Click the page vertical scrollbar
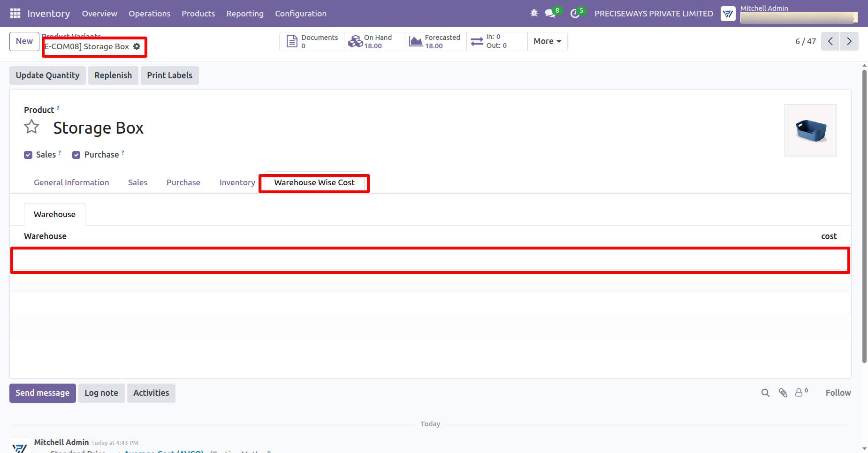 click(864, 216)
